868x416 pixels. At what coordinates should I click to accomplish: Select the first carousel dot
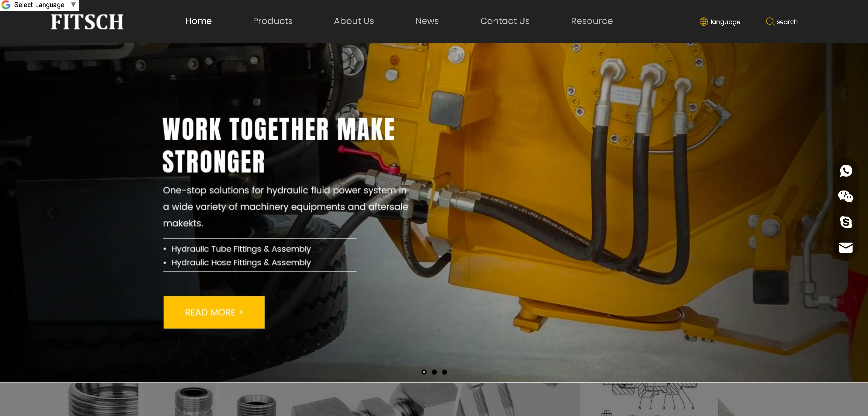click(x=424, y=372)
